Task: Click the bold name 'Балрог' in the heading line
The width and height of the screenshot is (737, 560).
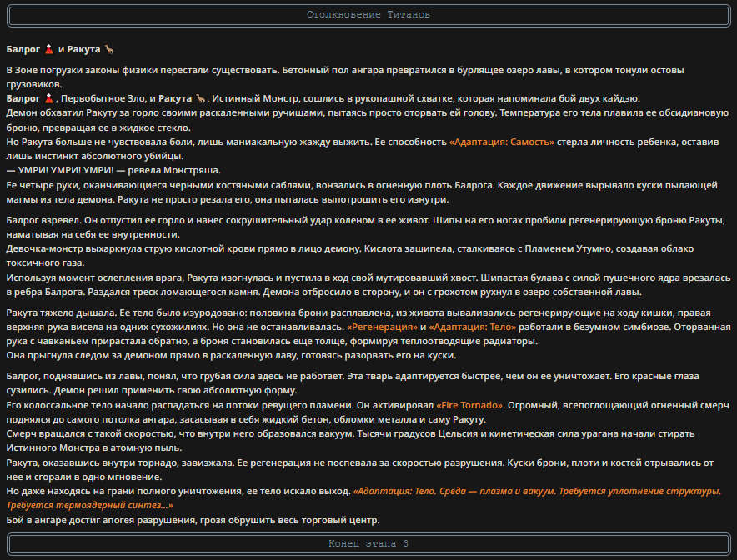Action: (23, 49)
